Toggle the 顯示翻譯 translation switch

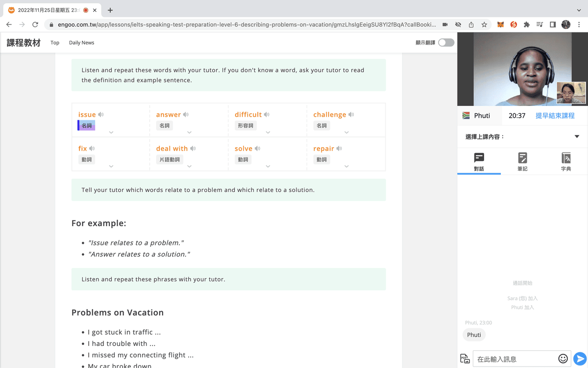(x=446, y=43)
